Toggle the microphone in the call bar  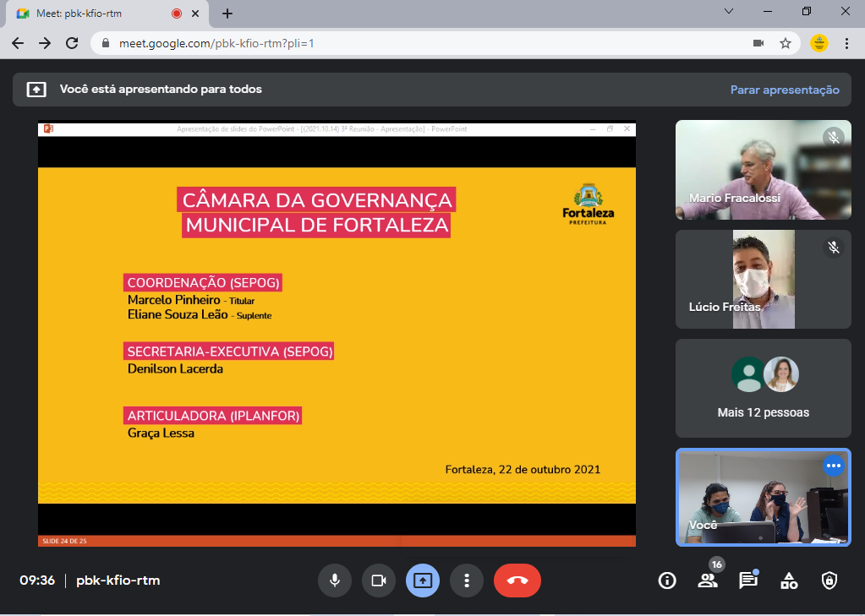pos(335,581)
